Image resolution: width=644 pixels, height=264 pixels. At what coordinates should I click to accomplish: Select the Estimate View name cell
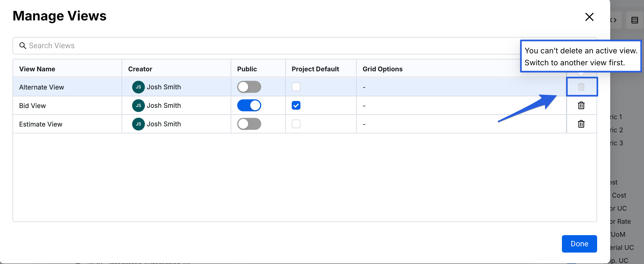(41, 124)
